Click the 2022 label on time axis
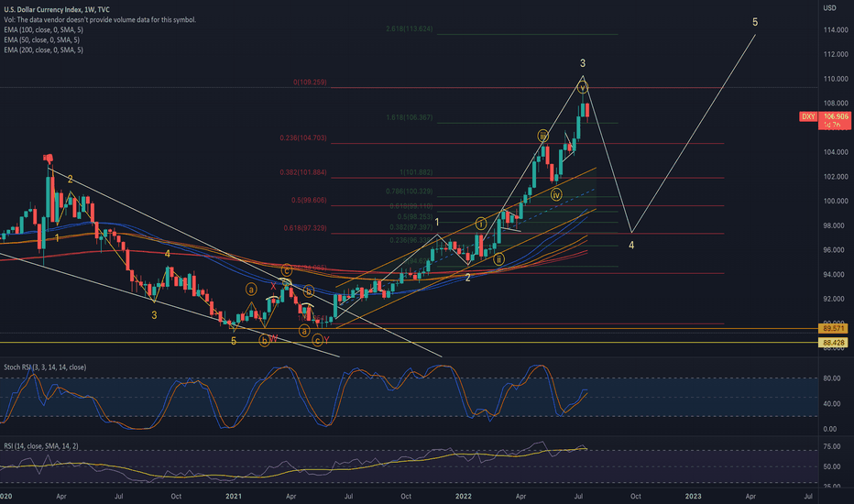The image size is (854, 504). 464,497
